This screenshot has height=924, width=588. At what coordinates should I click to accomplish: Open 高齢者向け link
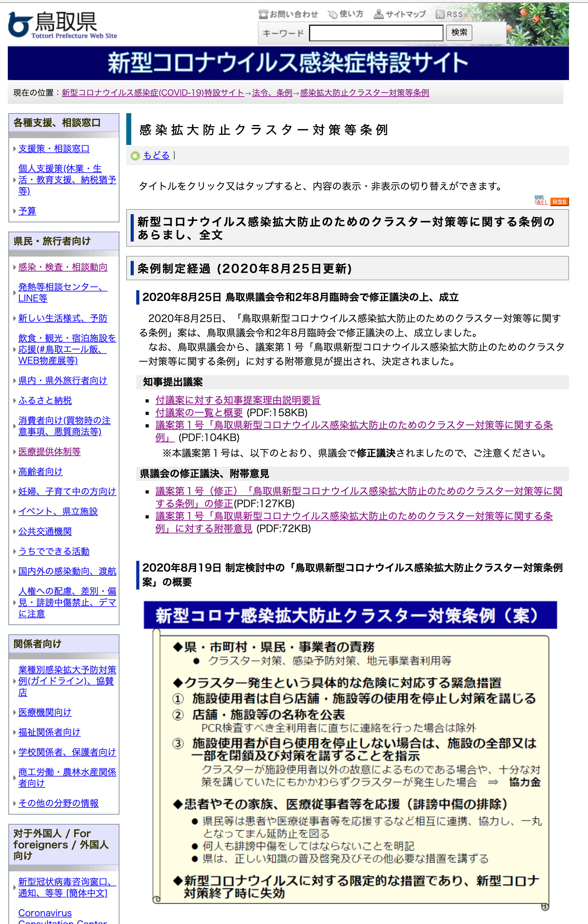[41, 472]
